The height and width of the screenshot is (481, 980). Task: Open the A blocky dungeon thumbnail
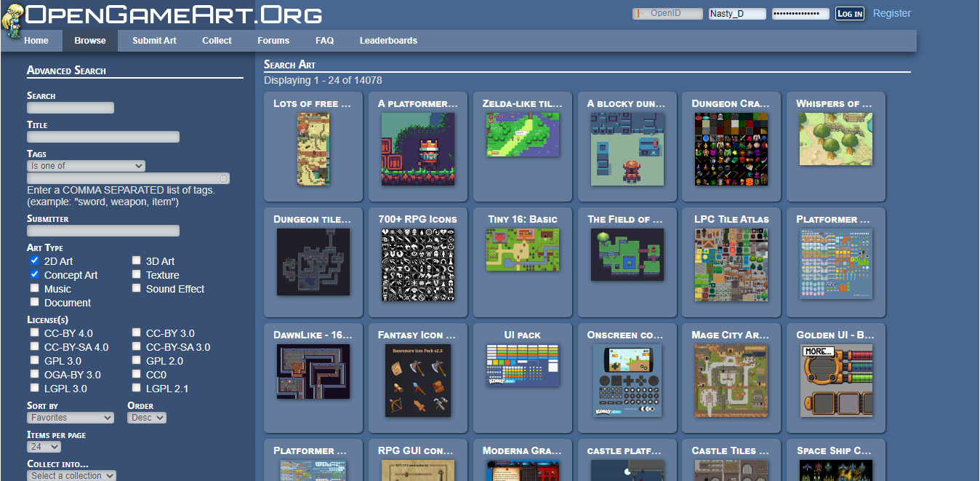coord(627,149)
